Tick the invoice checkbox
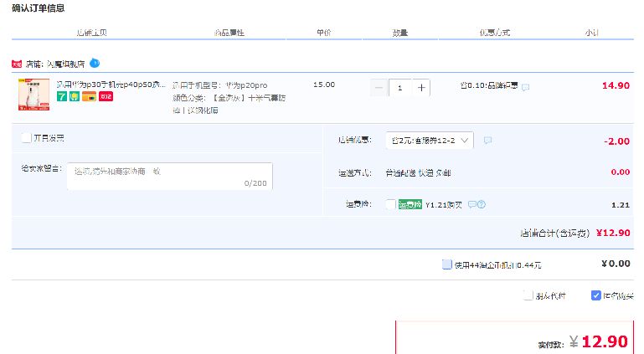The height and width of the screenshot is (354, 644). 26,138
